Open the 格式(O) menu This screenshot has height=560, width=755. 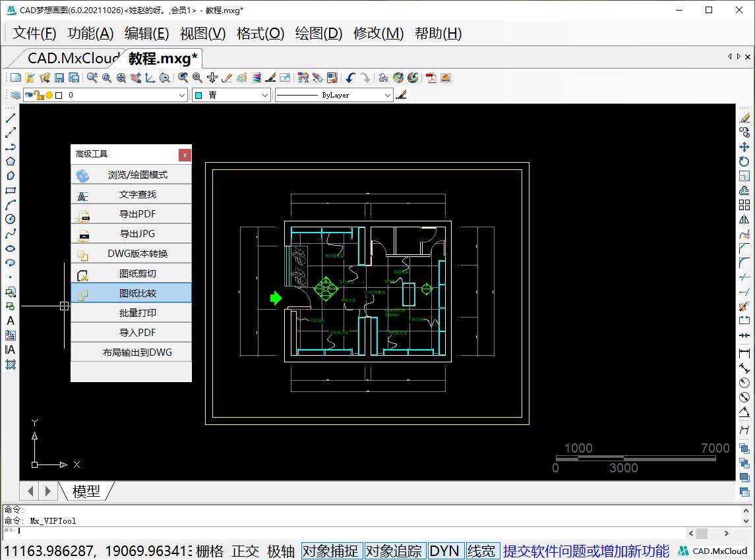tap(260, 34)
